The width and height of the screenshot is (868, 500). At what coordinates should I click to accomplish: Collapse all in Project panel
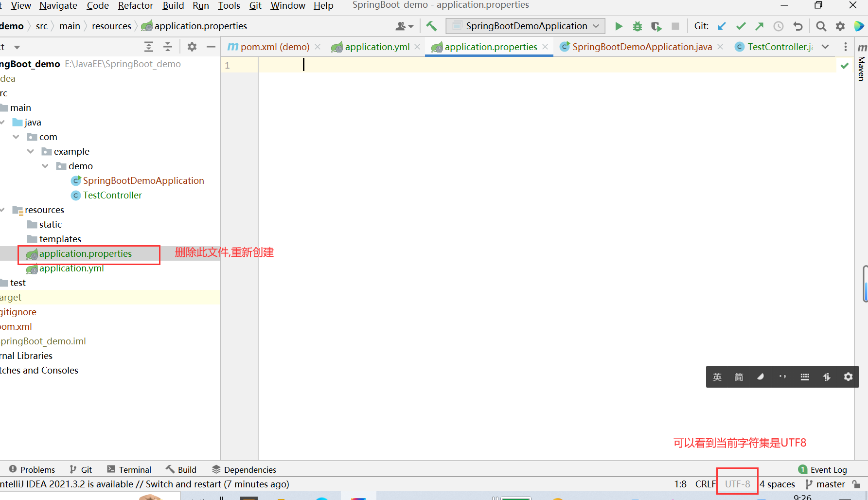coord(168,47)
